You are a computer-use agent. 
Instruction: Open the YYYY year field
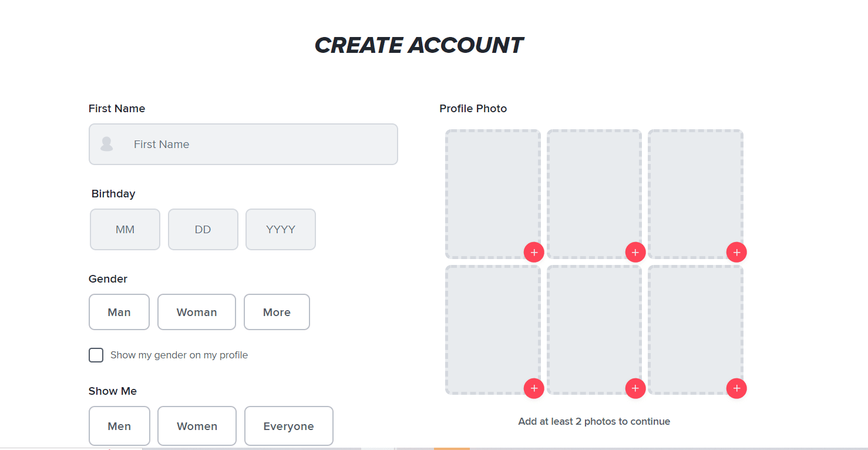(x=280, y=229)
